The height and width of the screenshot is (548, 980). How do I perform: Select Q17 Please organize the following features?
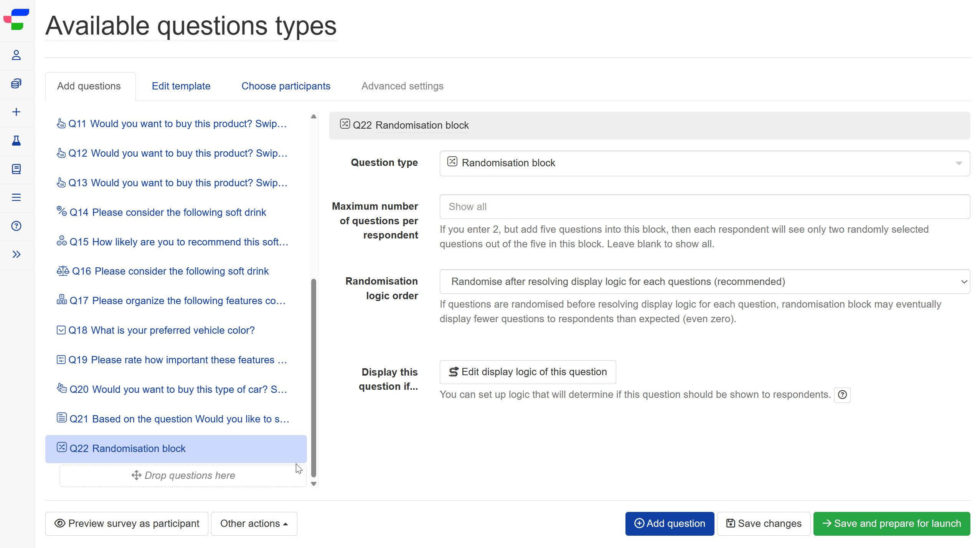click(177, 301)
